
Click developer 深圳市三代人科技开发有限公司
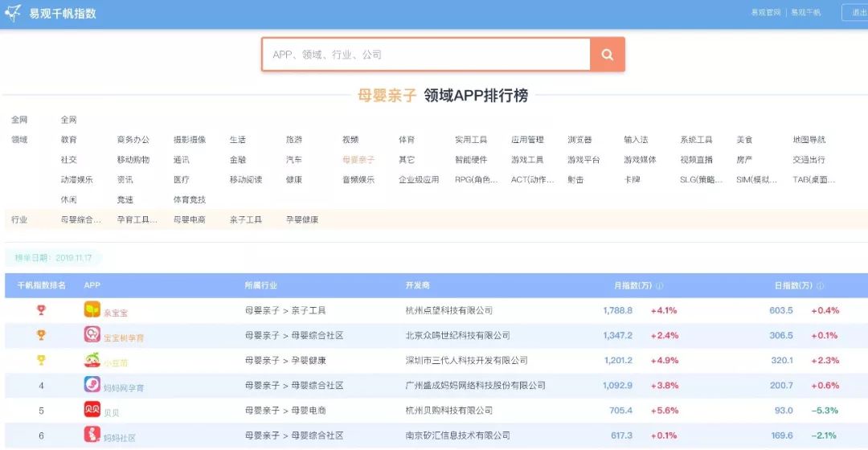(466, 360)
